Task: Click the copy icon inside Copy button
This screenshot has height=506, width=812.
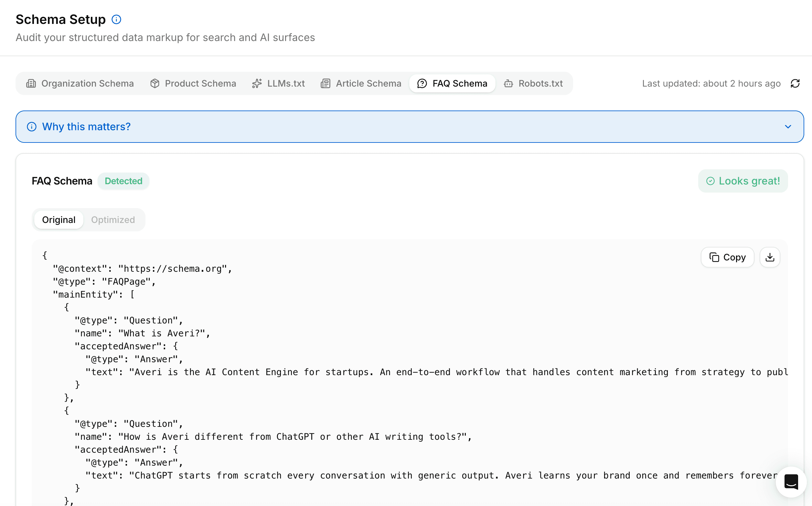Action: pos(714,257)
